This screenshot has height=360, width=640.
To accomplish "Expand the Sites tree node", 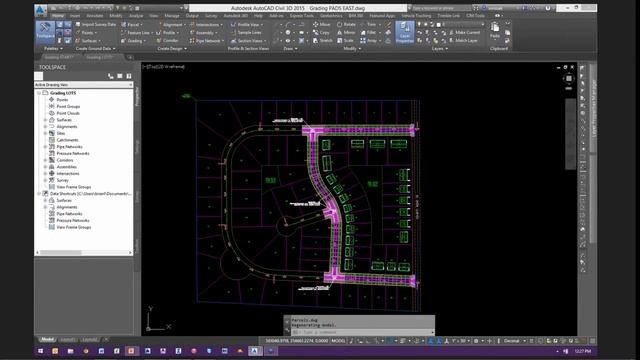I will [45, 133].
